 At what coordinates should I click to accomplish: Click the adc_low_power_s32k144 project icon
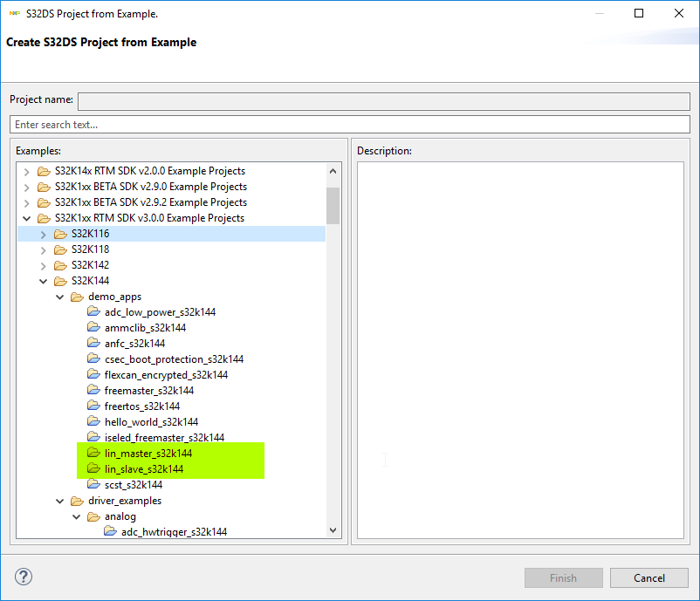coord(93,312)
